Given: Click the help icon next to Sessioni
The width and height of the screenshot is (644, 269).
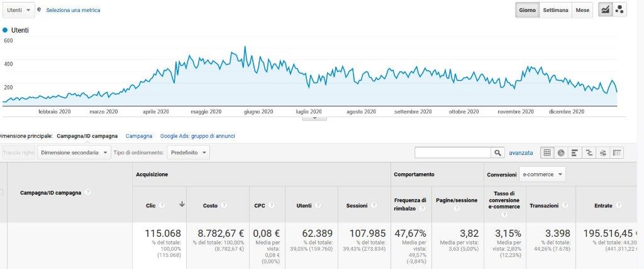Looking at the screenshot, I should point(374,205).
